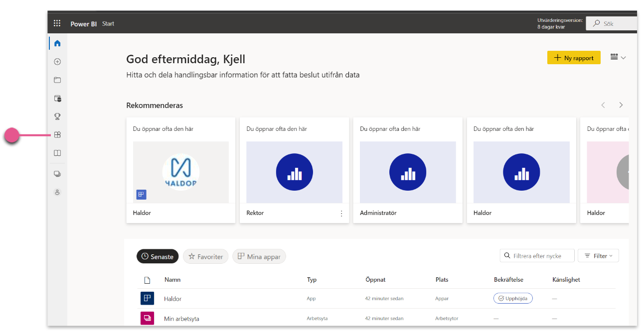
Task: Open Min arbetsyta from the list
Action: (181, 319)
